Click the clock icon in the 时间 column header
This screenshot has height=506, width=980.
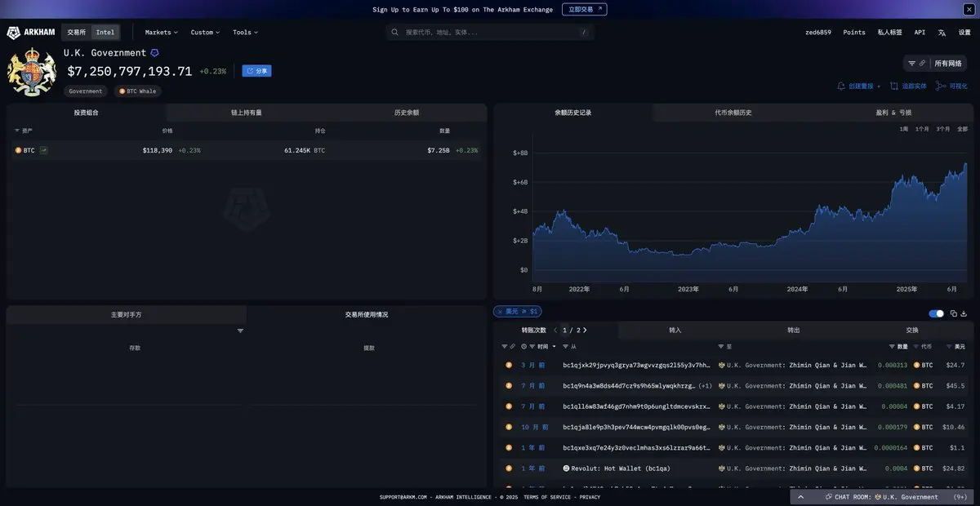click(x=523, y=347)
